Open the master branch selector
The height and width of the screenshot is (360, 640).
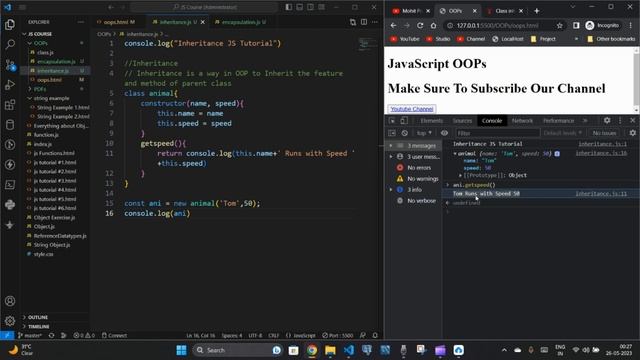[30, 335]
